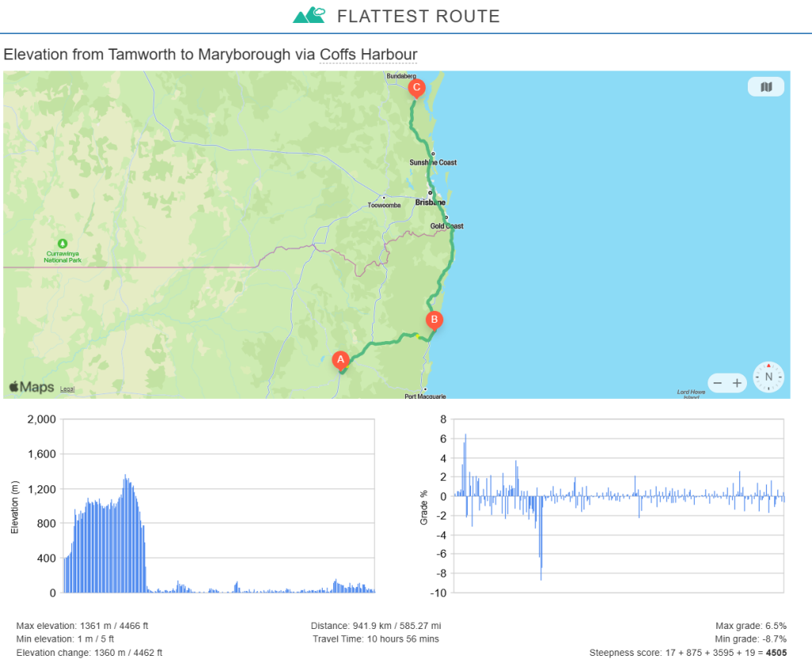Select marker B at Coffs Harbour
This screenshot has width=812, height=667.
pos(434,320)
